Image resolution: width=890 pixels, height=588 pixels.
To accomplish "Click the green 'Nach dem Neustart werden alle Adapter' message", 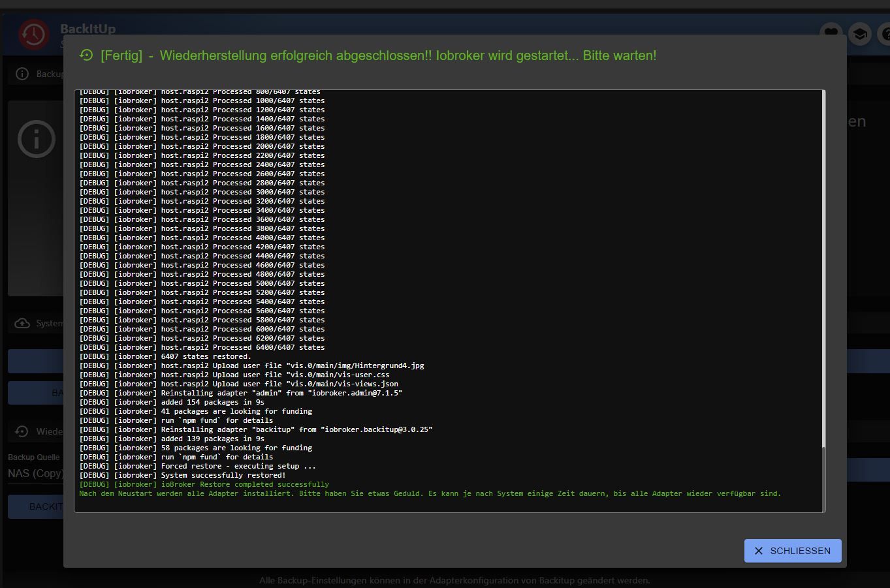I will point(430,493).
